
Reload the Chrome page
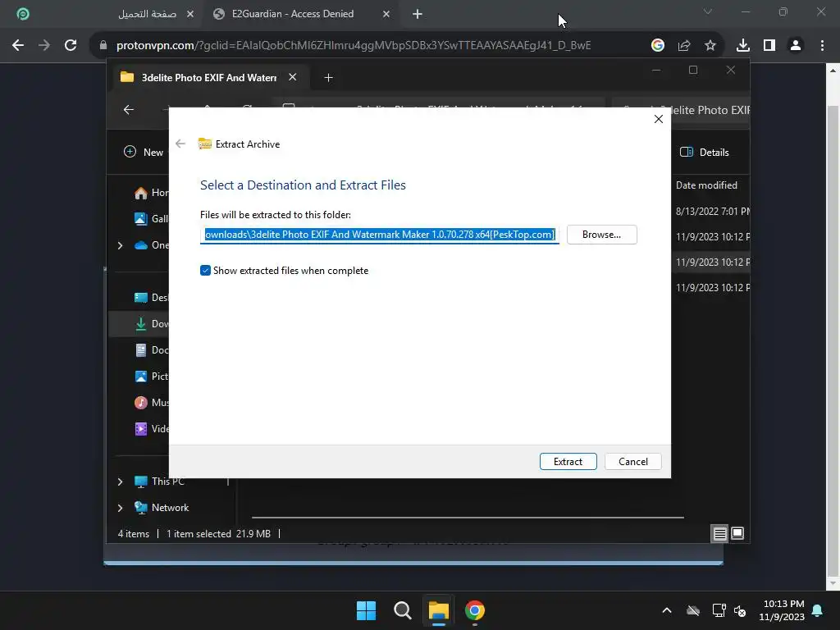(x=71, y=46)
